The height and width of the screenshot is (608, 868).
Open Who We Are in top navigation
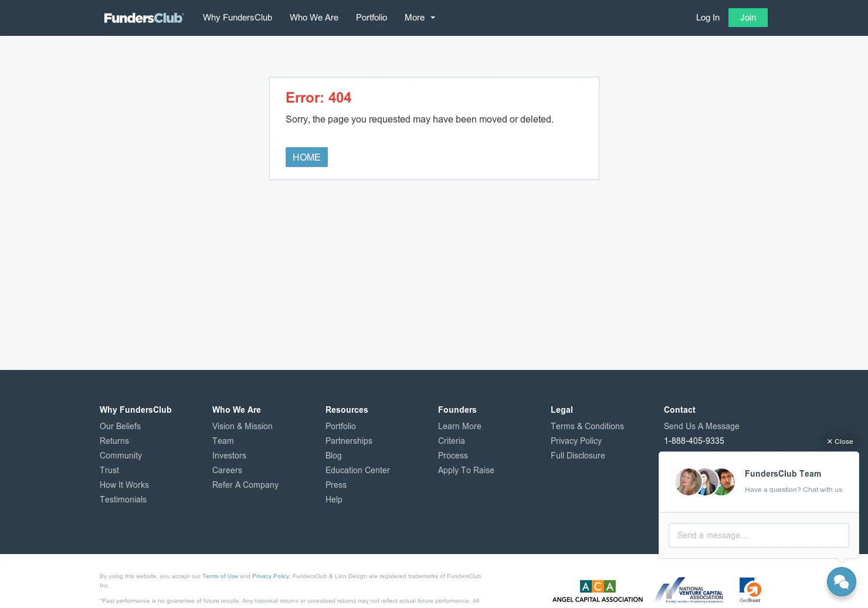[314, 18]
